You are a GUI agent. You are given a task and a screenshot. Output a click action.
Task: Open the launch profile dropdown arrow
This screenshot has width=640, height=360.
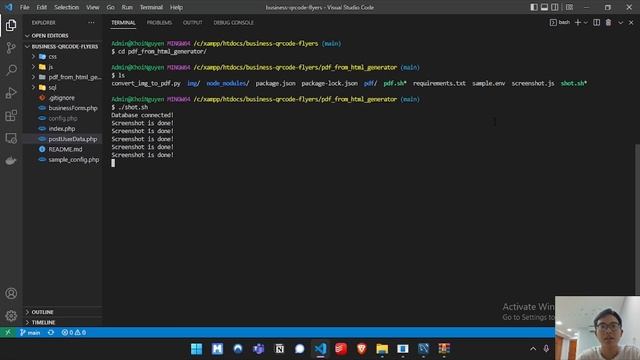point(586,22)
